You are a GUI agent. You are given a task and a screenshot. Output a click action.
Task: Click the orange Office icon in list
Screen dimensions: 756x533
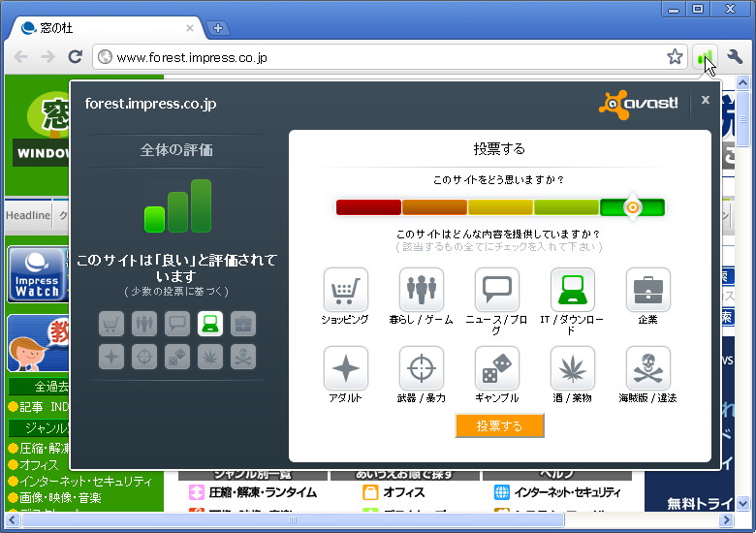[x=370, y=492]
